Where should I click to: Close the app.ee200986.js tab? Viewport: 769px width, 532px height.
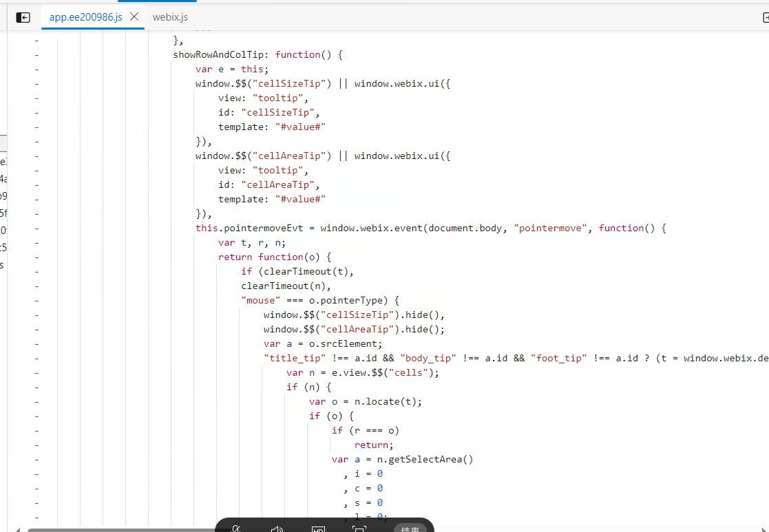134,17
